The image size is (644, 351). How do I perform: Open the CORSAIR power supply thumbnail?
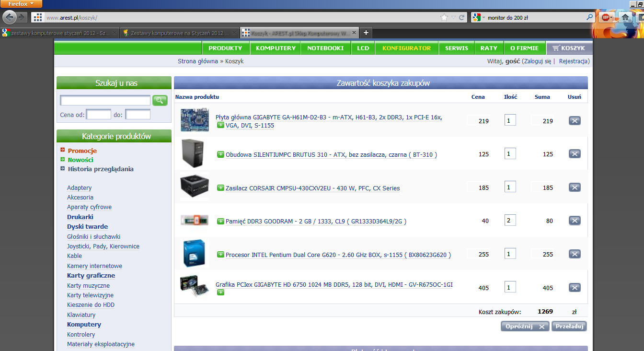(195, 187)
